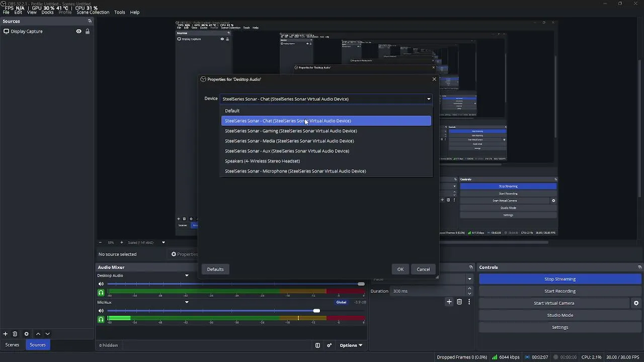Image resolution: width=644 pixels, height=362 pixels.
Task: Open the scene transition type dropdown
Action: pos(469,279)
